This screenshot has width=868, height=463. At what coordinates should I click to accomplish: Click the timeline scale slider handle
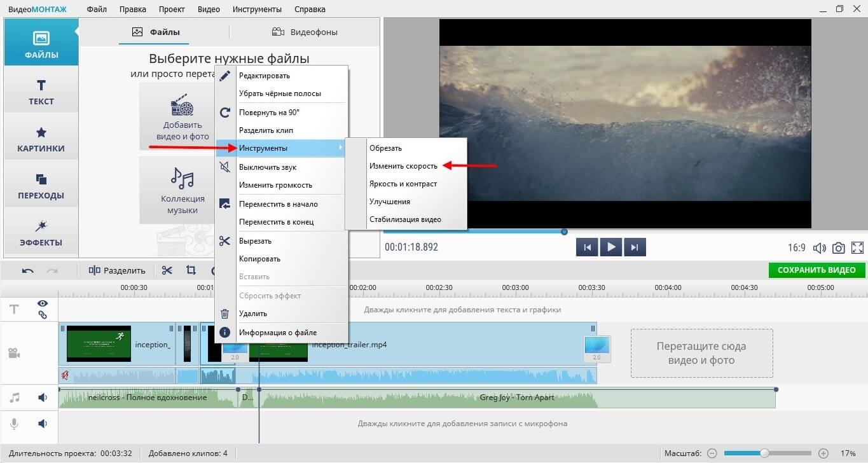[x=764, y=453]
